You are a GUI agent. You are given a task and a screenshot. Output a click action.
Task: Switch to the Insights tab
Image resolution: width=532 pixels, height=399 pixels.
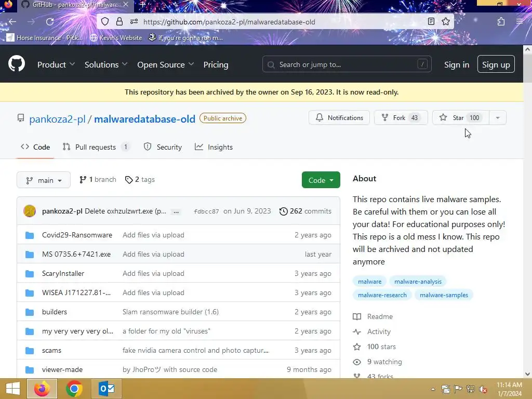pyautogui.click(x=214, y=147)
